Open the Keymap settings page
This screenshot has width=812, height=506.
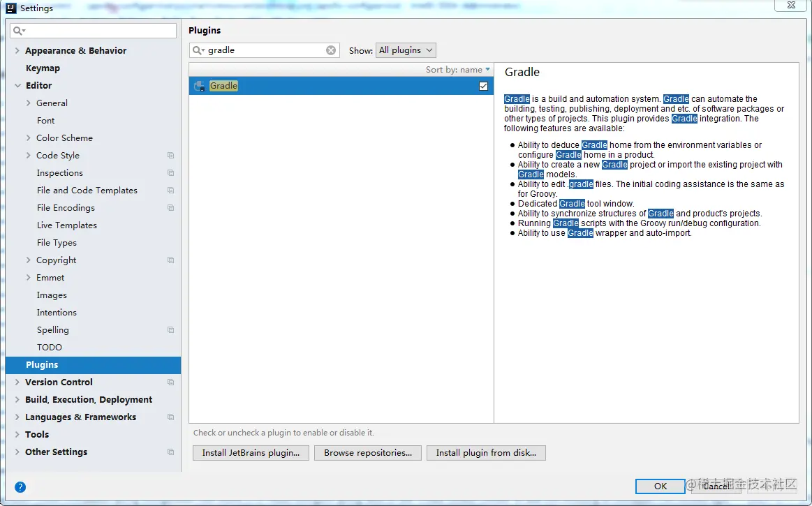point(43,68)
